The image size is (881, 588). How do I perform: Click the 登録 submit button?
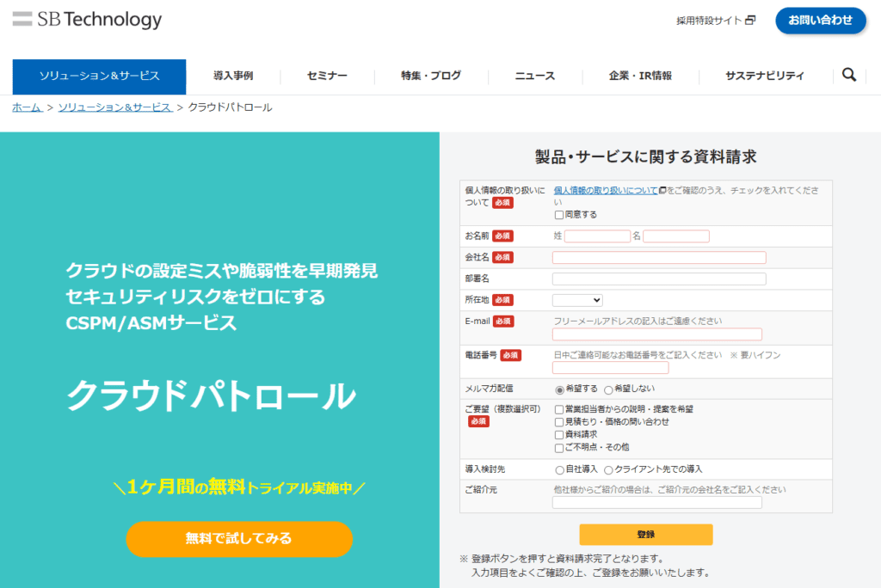point(646,535)
